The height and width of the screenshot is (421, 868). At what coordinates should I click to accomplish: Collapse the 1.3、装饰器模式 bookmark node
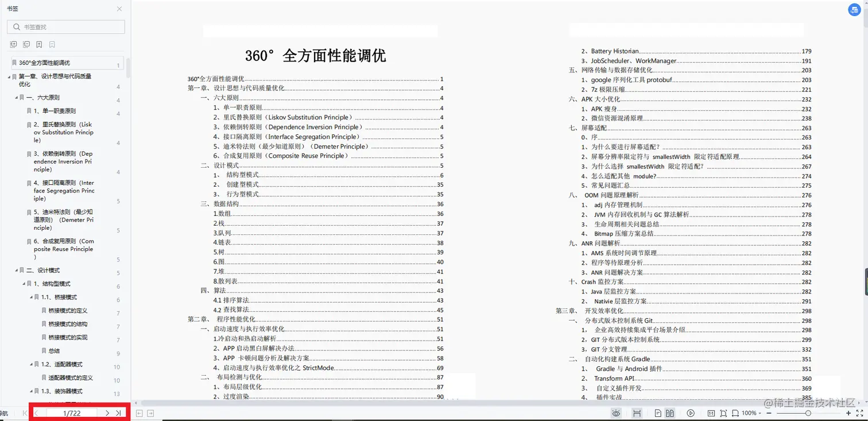[32, 391]
